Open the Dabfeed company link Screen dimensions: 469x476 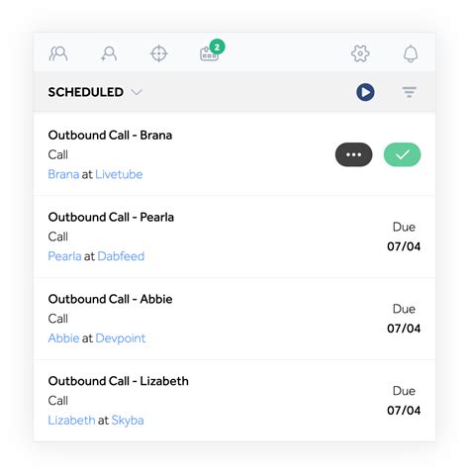coord(121,256)
